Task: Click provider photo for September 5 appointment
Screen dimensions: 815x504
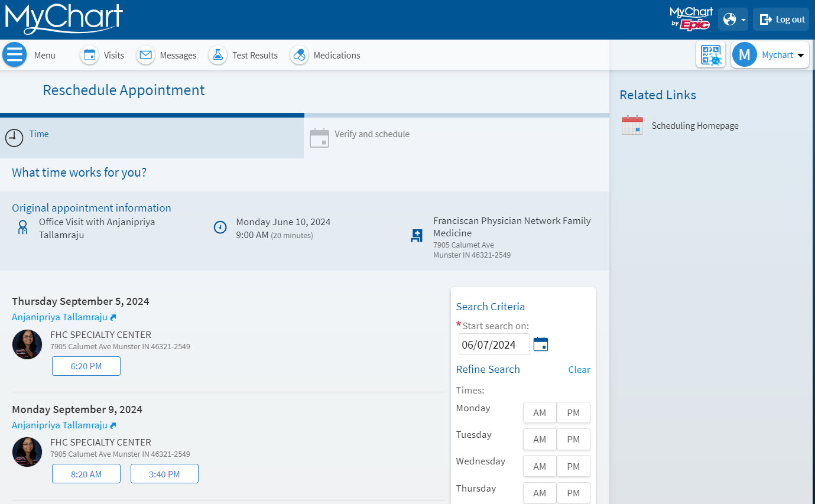Action: [x=27, y=344]
